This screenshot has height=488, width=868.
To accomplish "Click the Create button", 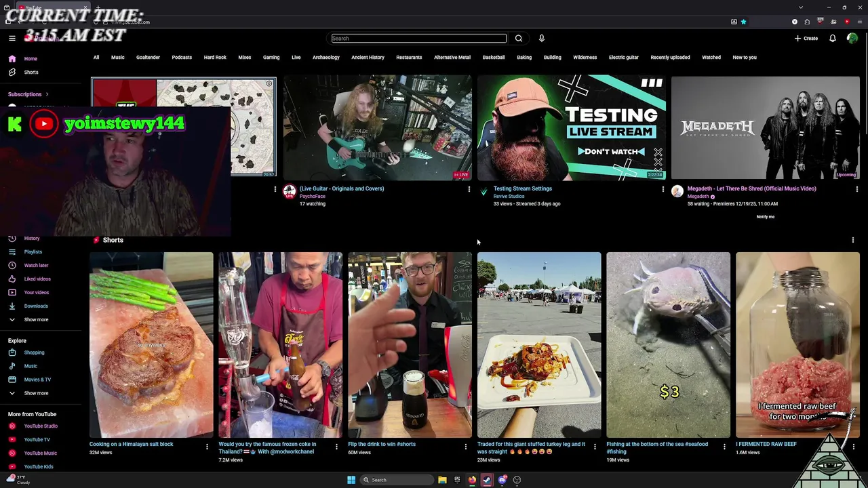I will pos(806,39).
